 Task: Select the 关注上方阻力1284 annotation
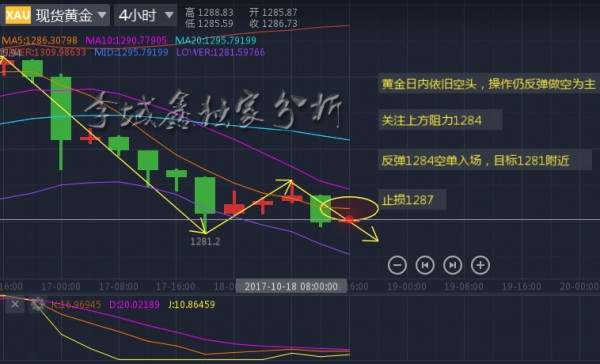(x=440, y=120)
